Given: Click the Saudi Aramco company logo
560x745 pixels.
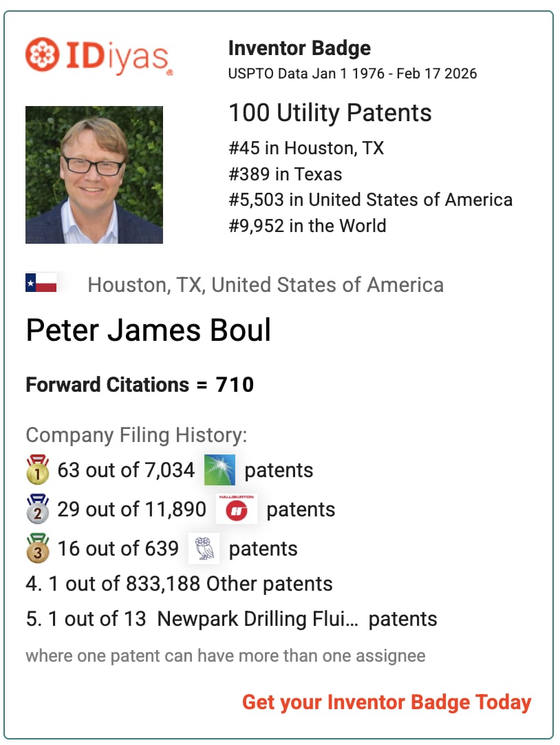Looking at the screenshot, I should coord(219,470).
